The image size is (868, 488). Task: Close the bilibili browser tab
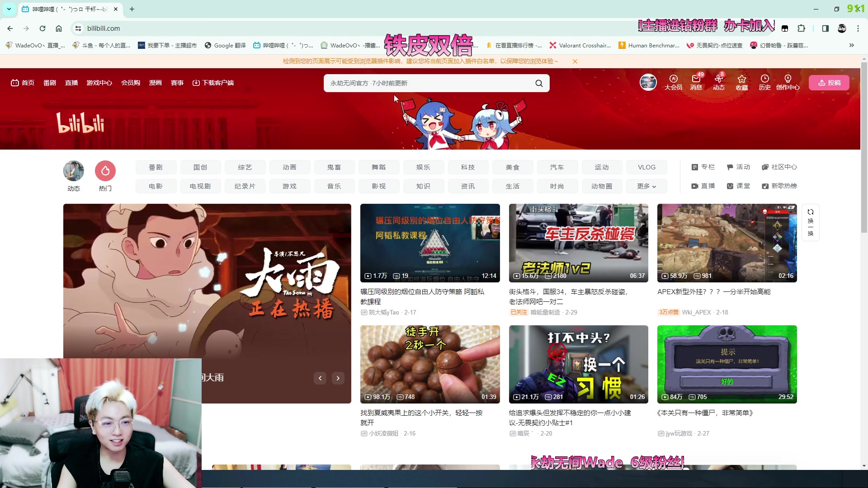pyautogui.click(x=116, y=9)
